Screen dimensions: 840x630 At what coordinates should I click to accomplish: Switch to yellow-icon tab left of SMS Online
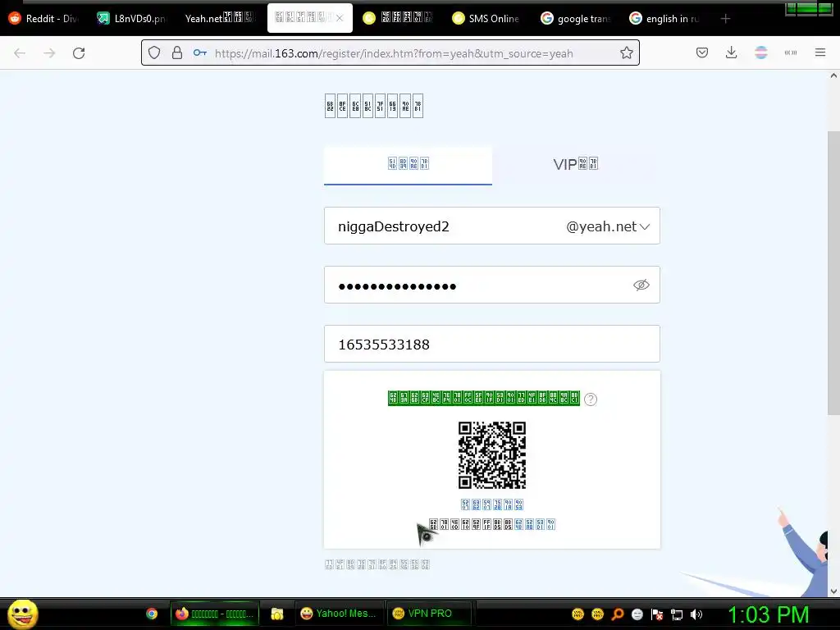coord(397,18)
